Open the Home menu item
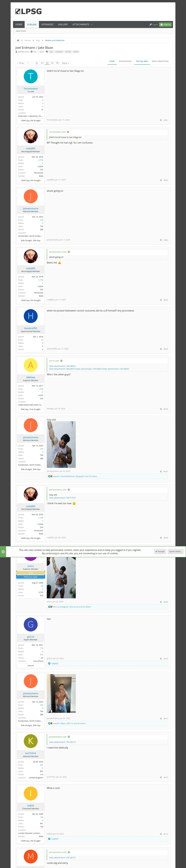 pyautogui.click(x=19, y=25)
